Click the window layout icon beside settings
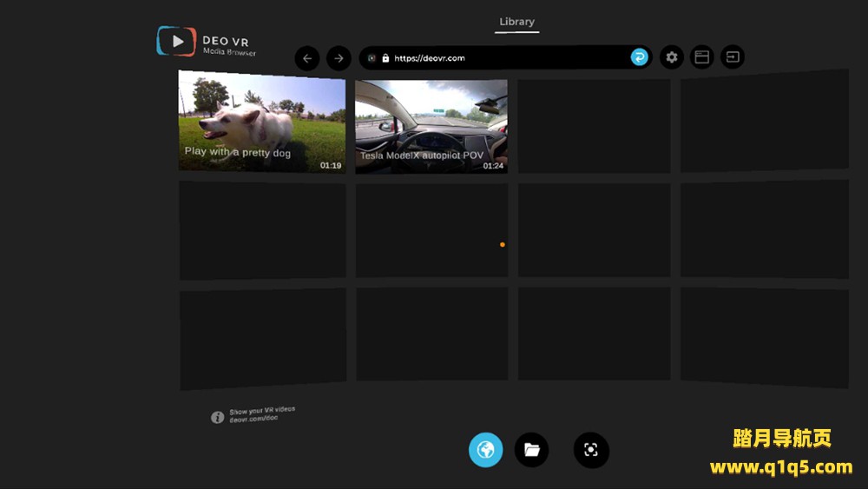This screenshot has width=868, height=489. 701,57
